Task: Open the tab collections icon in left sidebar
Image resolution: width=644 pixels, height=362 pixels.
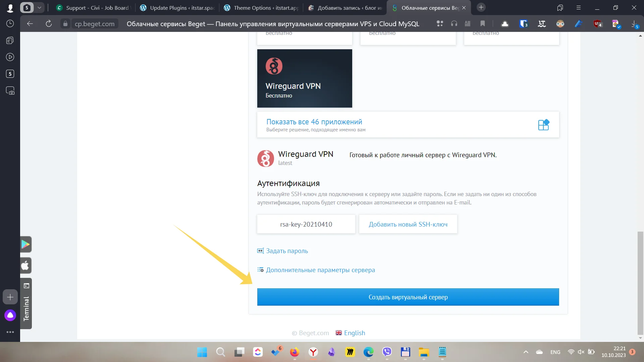Action: coord(10,41)
